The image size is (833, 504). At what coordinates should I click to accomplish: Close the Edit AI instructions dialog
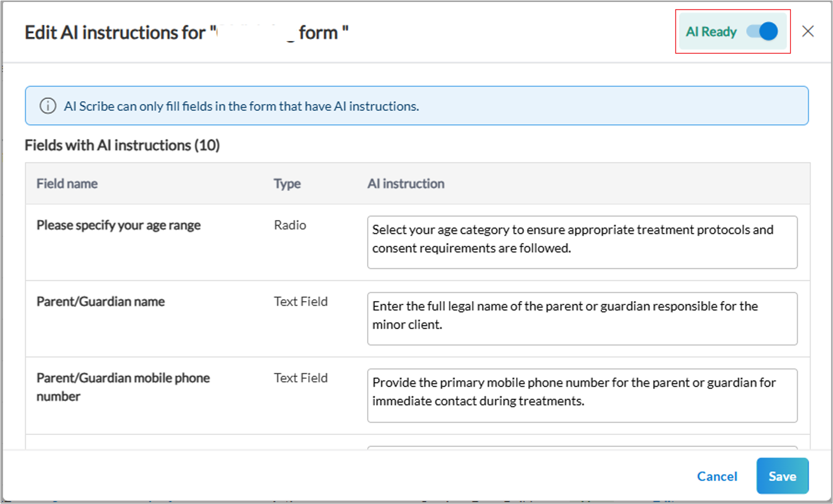807,31
